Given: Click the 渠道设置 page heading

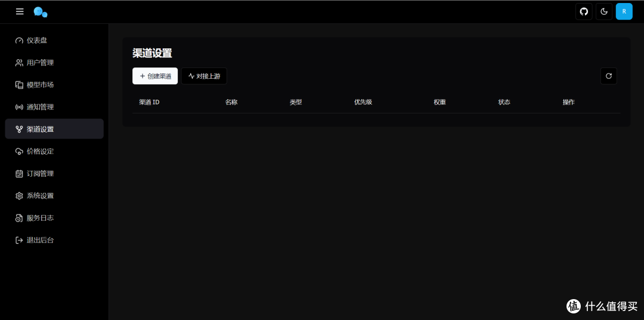Looking at the screenshot, I should click(152, 54).
